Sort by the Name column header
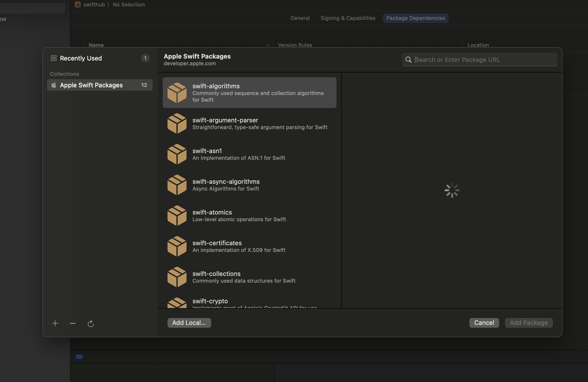 [96, 45]
